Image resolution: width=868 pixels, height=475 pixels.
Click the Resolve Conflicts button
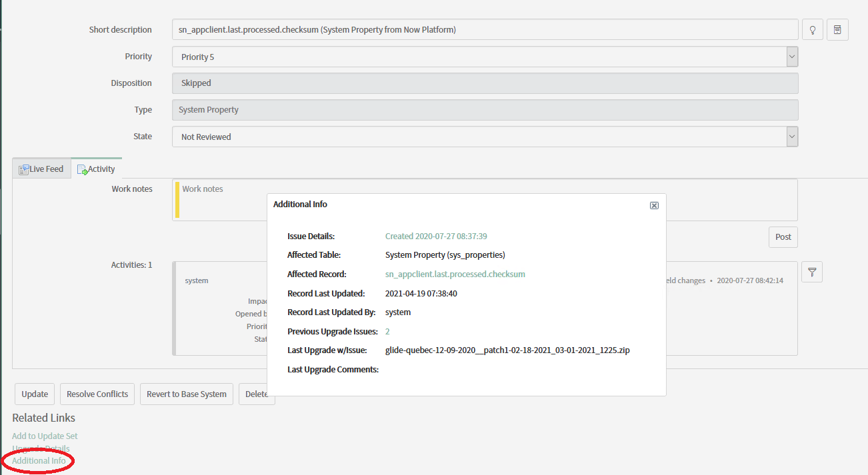[x=97, y=394]
